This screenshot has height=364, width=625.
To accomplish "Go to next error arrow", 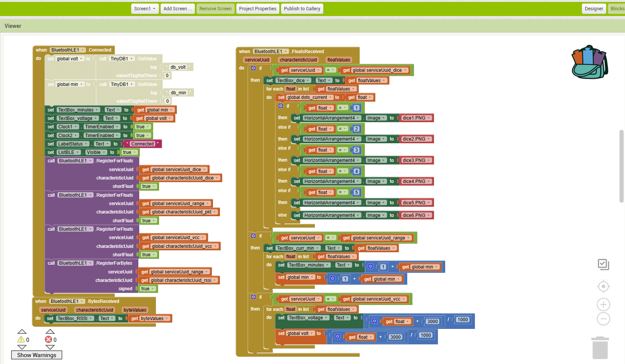I will pos(50,347).
